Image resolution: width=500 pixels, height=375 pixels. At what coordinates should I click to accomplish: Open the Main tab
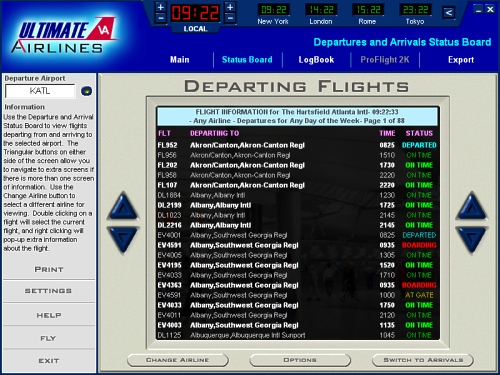click(180, 60)
